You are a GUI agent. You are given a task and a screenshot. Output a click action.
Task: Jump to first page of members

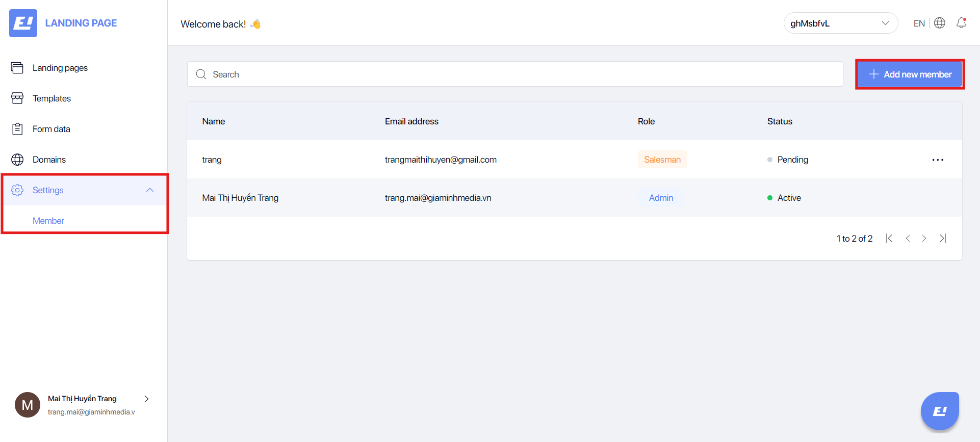(x=889, y=238)
